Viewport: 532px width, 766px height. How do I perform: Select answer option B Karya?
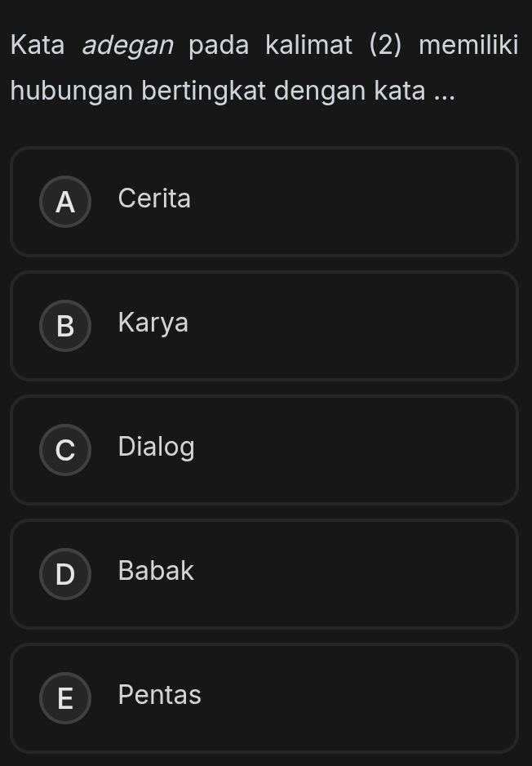(x=264, y=326)
